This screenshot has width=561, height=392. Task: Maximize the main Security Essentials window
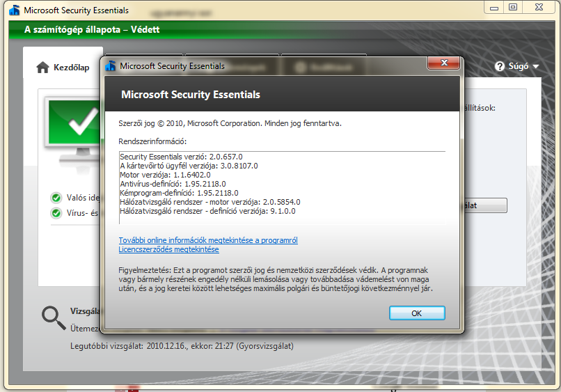coord(513,7)
